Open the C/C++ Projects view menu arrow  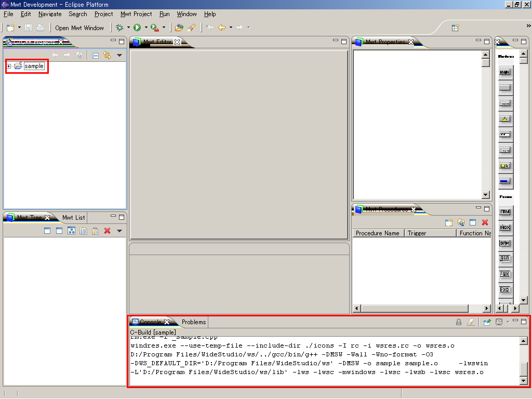(119, 55)
